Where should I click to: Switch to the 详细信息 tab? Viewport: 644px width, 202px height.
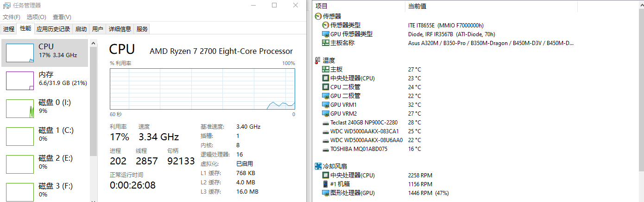[120, 29]
